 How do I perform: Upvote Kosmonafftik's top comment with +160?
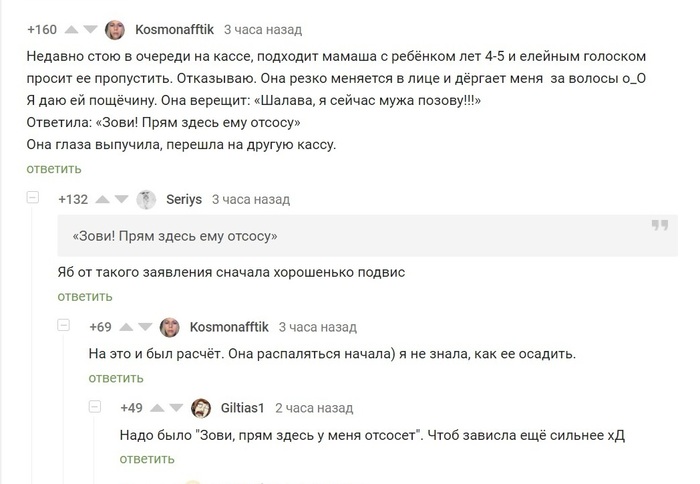[x=70, y=30]
